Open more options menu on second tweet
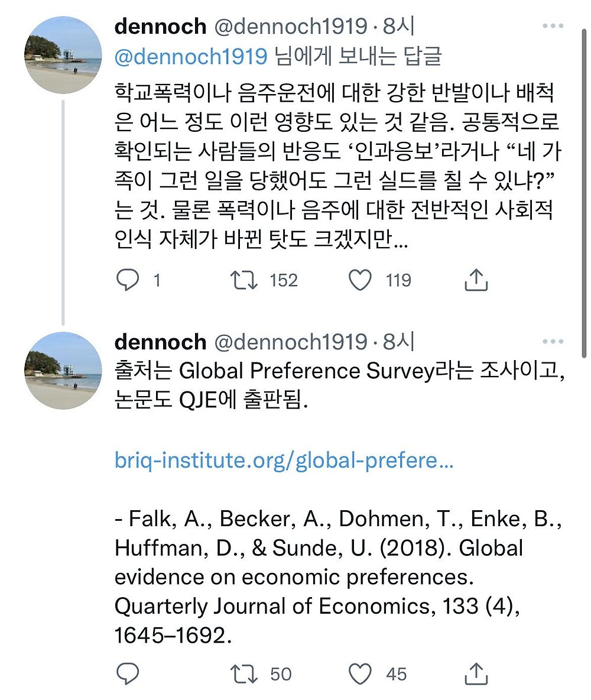 coord(553,342)
